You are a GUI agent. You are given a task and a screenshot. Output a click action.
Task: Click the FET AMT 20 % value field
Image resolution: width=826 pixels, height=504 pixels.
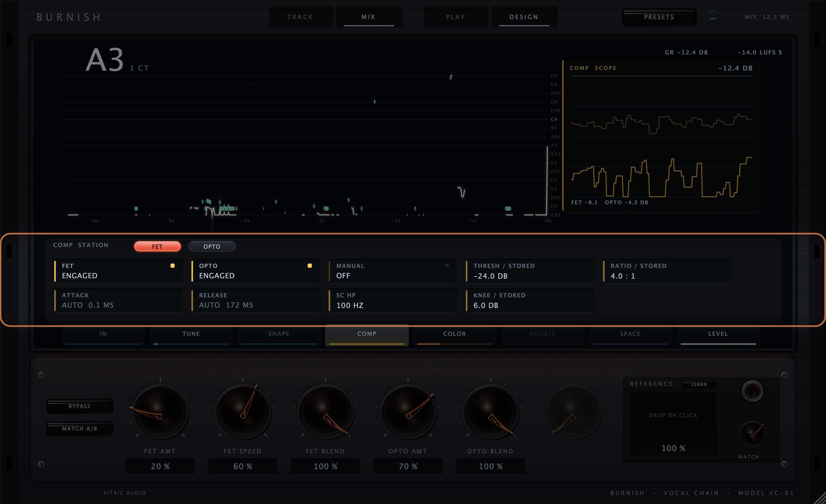tap(160, 466)
